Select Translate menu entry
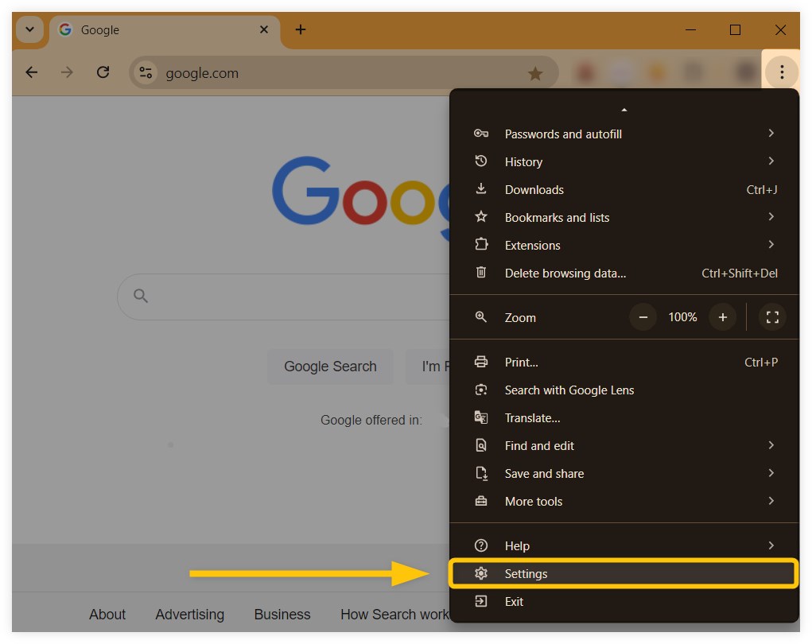This screenshot has width=812, height=644. click(x=624, y=417)
